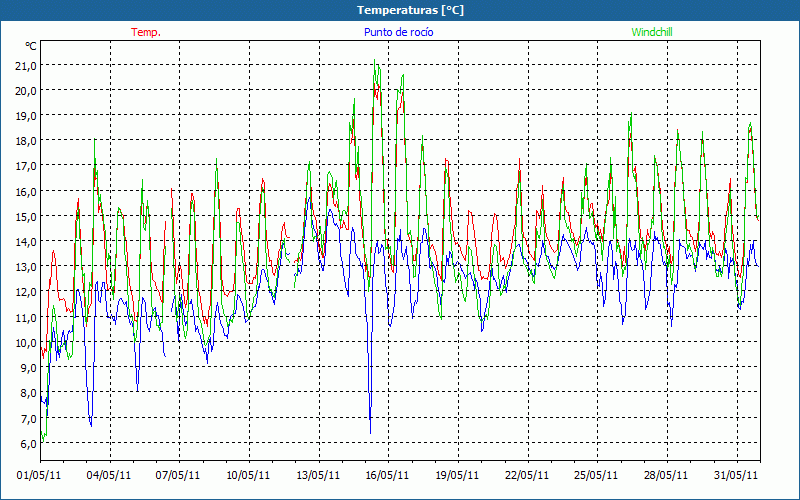The width and height of the screenshot is (800, 500).
Task: Click the 25/05/11 date label
Action: (596, 475)
